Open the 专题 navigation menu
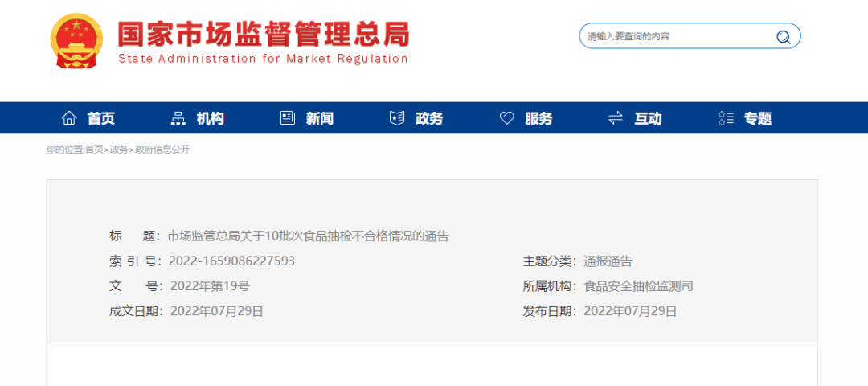The image size is (868, 386). (x=758, y=118)
